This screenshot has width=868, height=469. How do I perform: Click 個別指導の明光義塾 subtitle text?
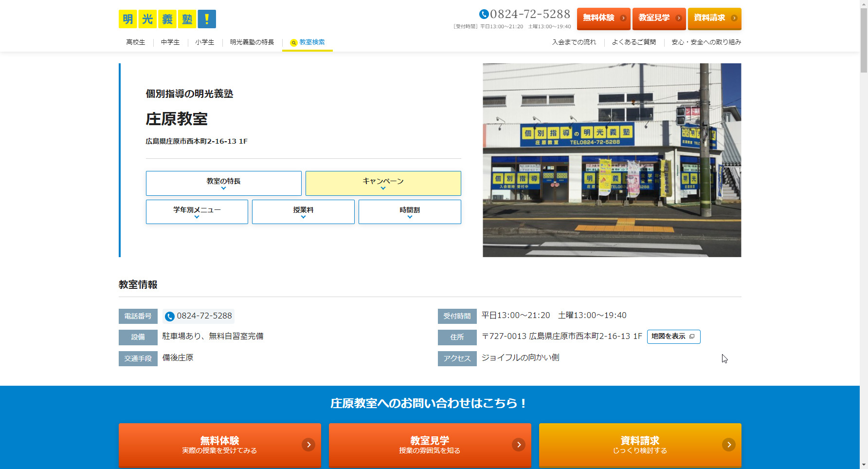189,94
